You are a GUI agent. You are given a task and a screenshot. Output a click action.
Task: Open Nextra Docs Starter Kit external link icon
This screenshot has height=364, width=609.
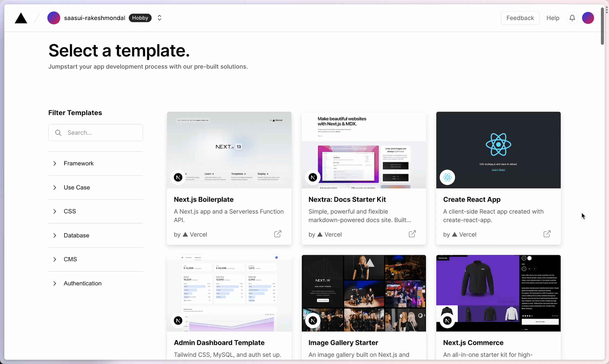click(412, 234)
